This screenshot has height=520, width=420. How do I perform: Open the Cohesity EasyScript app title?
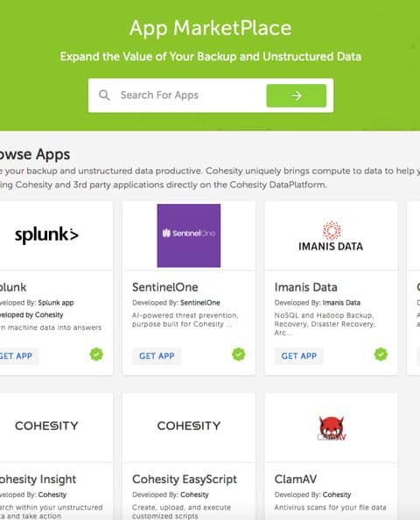coord(185,480)
